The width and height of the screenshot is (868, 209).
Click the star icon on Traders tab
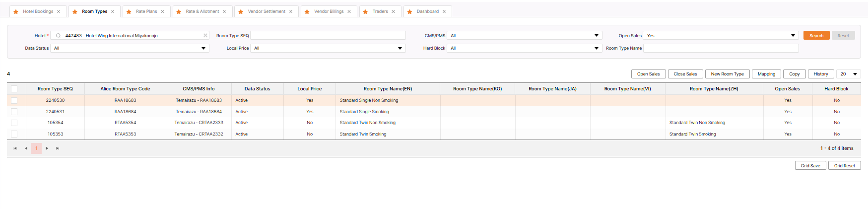366,11
